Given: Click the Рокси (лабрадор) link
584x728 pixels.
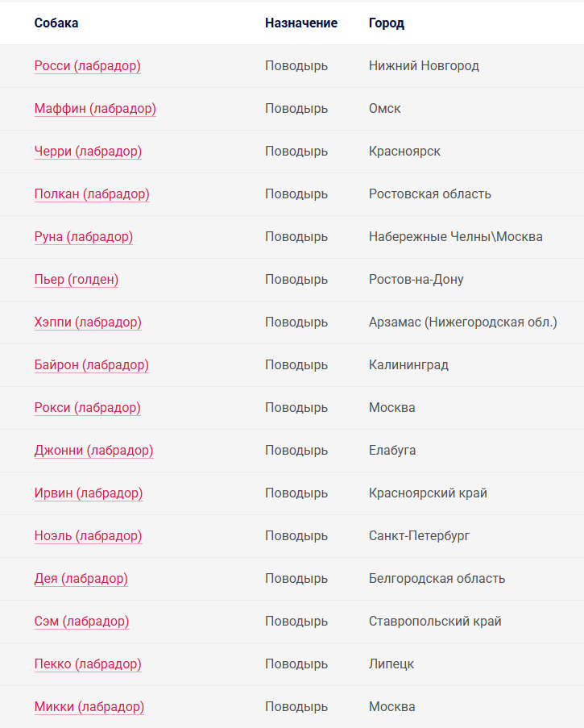Looking at the screenshot, I should point(87,408).
